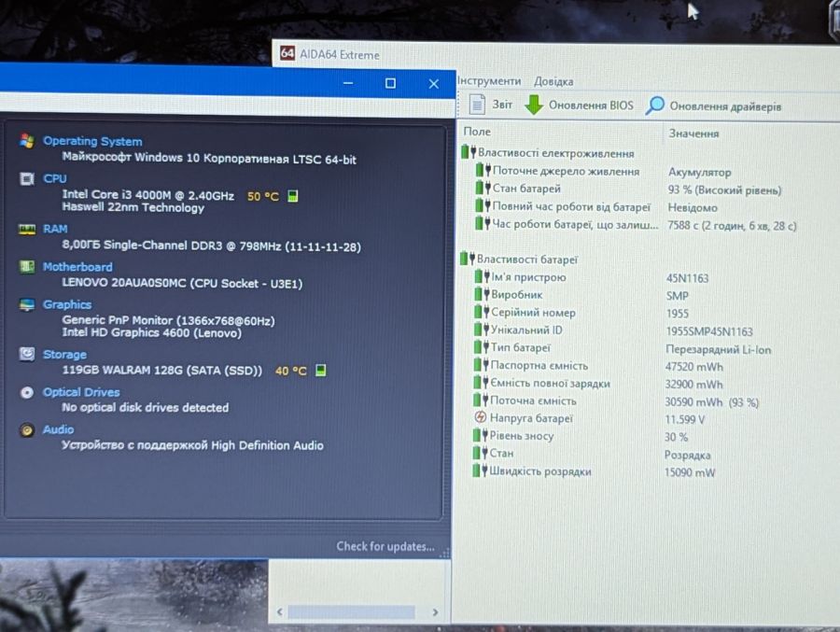Image resolution: width=840 pixels, height=632 pixels.
Task: Click the Windows flag Operating System icon
Action: click(27, 140)
